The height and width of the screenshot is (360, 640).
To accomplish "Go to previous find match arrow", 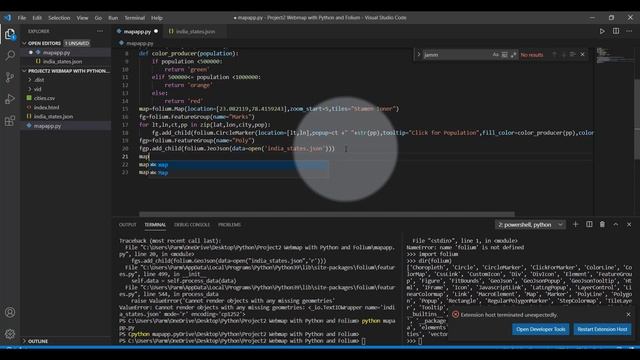I will pos(554,55).
